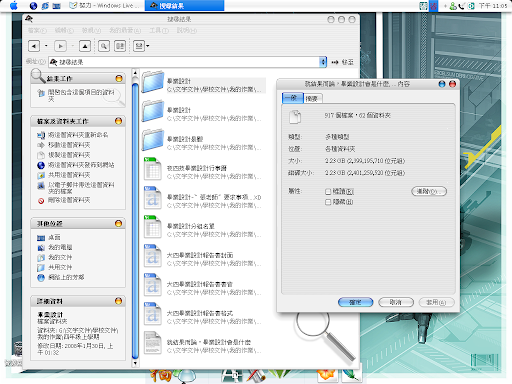The height and width of the screenshot is (384, 512).
Task: Click the green messenger tray icon
Action: (x=453, y=6)
